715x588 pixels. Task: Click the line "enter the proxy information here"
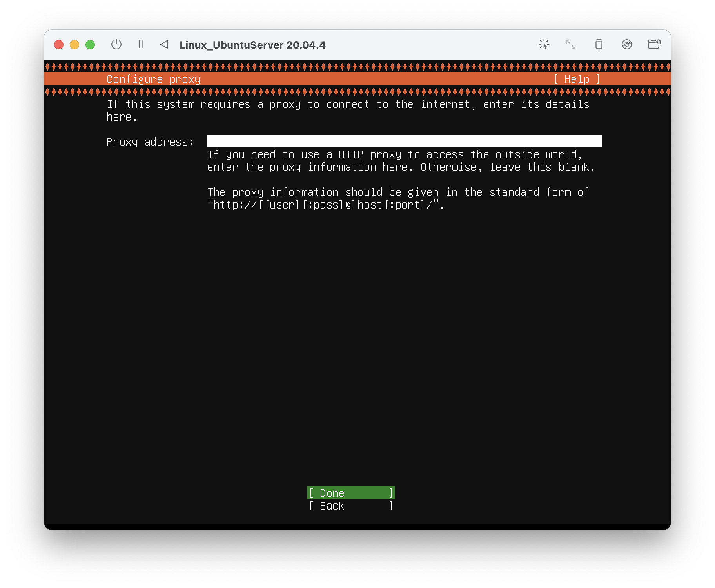(x=401, y=167)
